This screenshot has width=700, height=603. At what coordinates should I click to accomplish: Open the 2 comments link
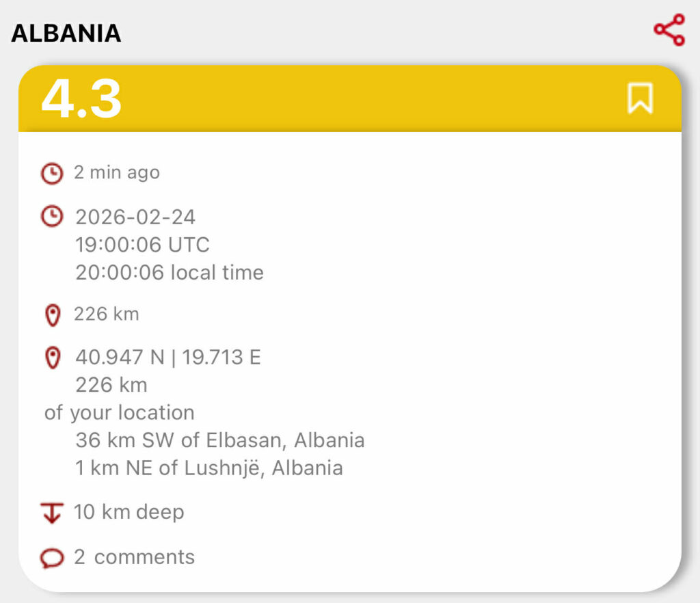click(135, 557)
